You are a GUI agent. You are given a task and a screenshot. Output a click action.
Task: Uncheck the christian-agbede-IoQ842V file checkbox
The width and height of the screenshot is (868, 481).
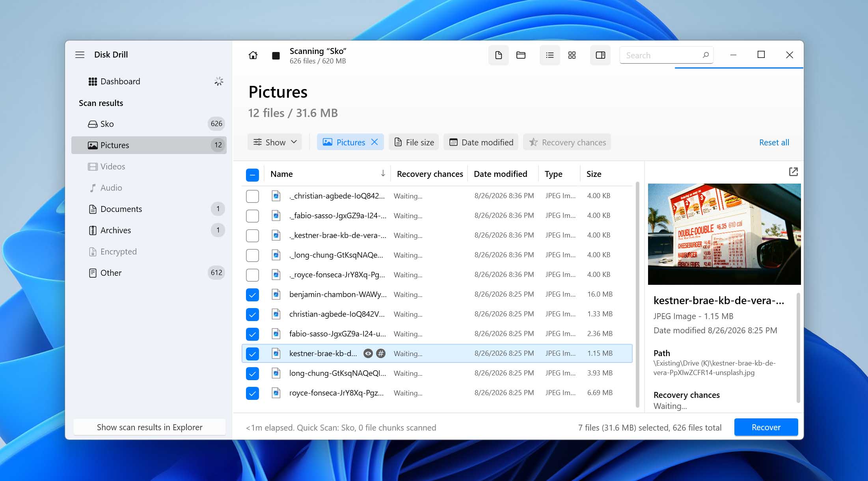click(252, 314)
